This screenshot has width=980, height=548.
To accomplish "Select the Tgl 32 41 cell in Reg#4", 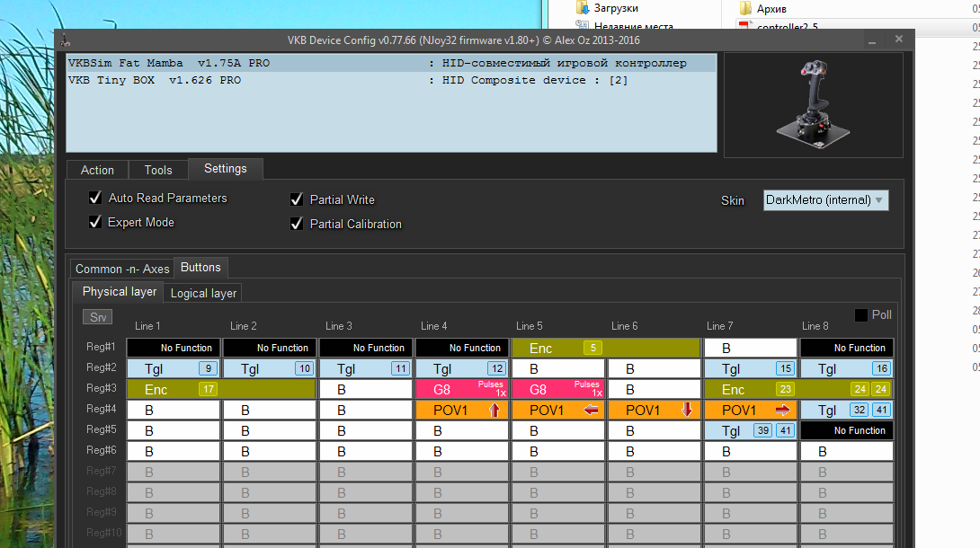I will click(x=847, y=410).
